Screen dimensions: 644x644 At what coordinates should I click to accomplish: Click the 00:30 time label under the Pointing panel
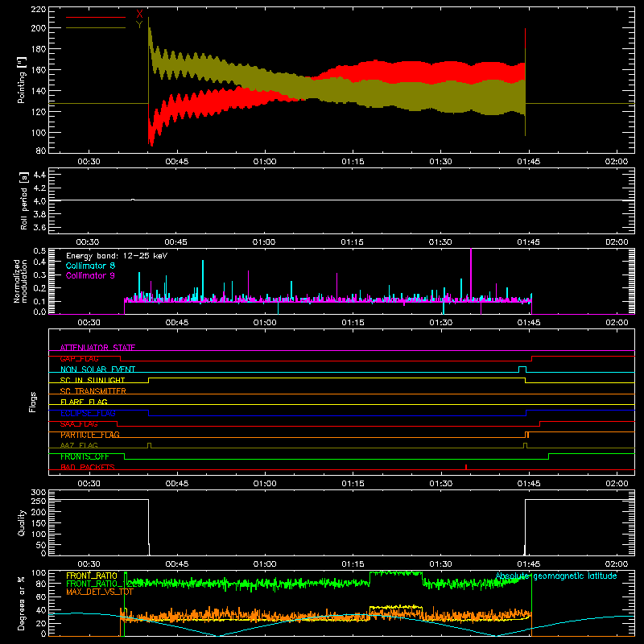coord(89,162)
